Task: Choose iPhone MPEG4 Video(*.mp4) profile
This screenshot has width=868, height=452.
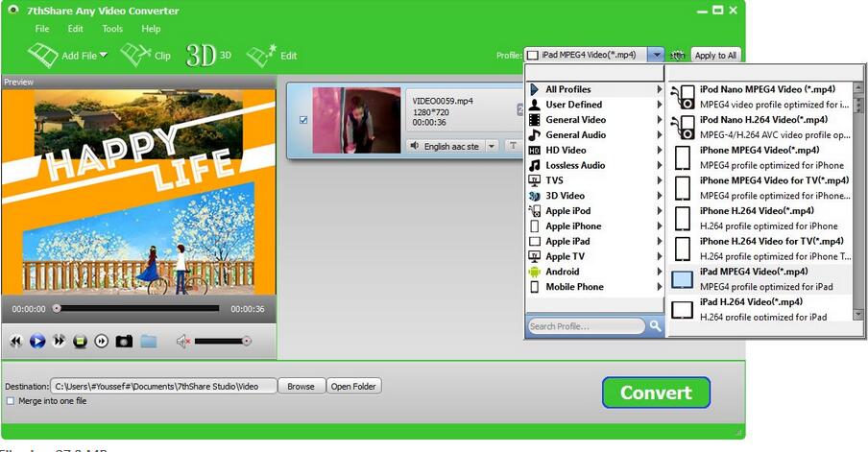Action: 759,157
